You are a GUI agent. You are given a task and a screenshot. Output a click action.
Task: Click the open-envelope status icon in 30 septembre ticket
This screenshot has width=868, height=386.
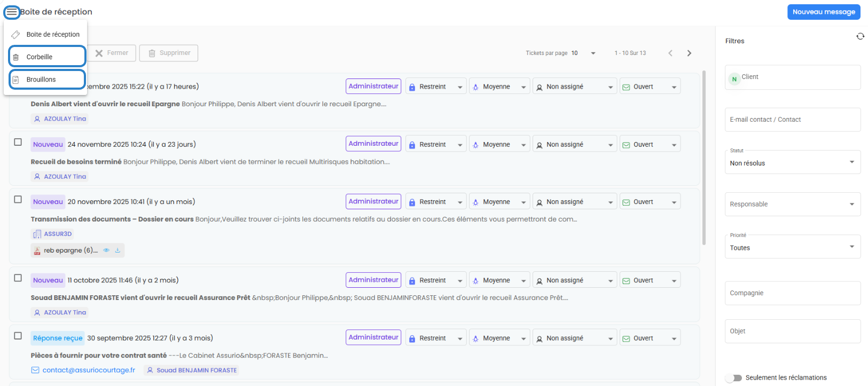[x=625, y=338]
